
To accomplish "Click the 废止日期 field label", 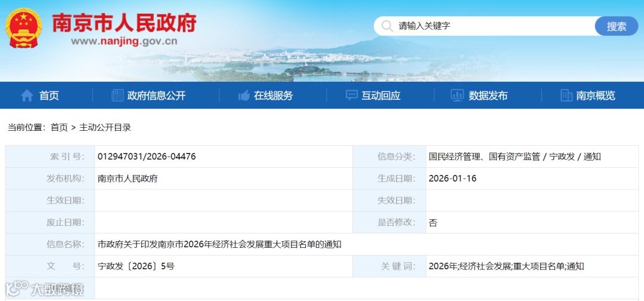I will click(66, 222).
